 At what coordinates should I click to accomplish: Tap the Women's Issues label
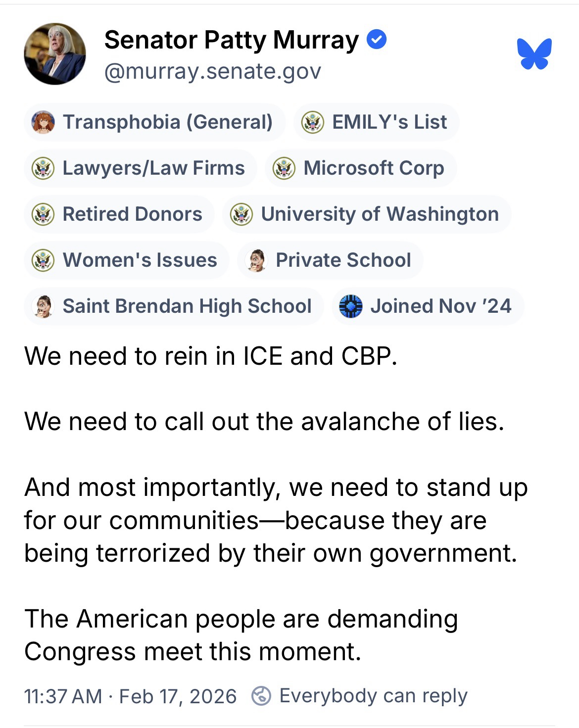[x=140, y=260]
